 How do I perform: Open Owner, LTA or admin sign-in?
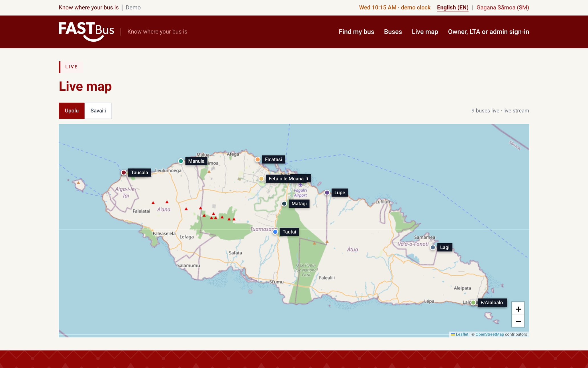[488, 32]
